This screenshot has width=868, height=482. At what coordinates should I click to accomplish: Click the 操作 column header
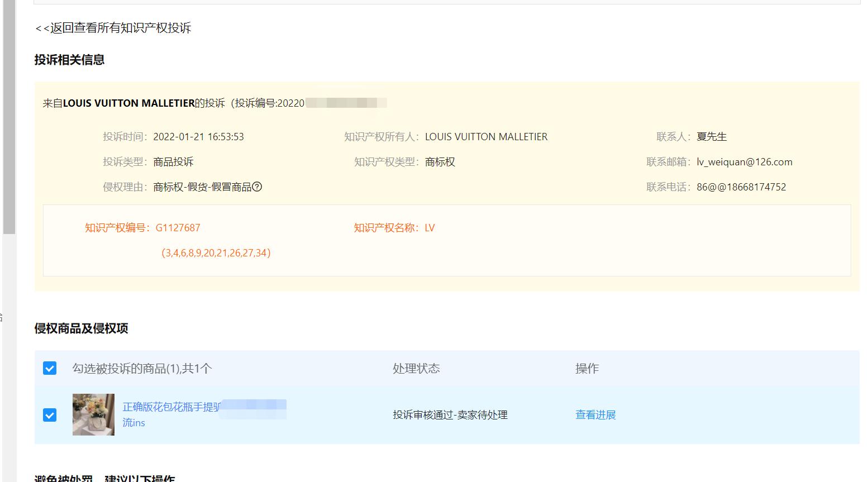586,369
